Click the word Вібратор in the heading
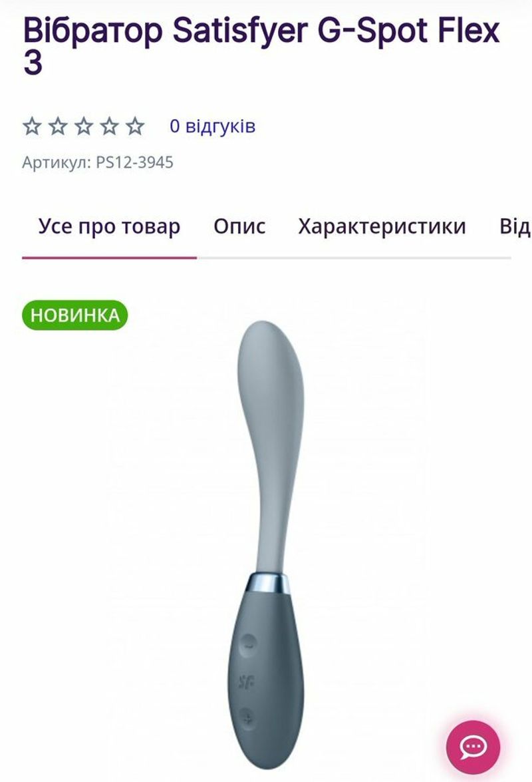This screenshot has height=782, width=532. (x=93, y=31)
